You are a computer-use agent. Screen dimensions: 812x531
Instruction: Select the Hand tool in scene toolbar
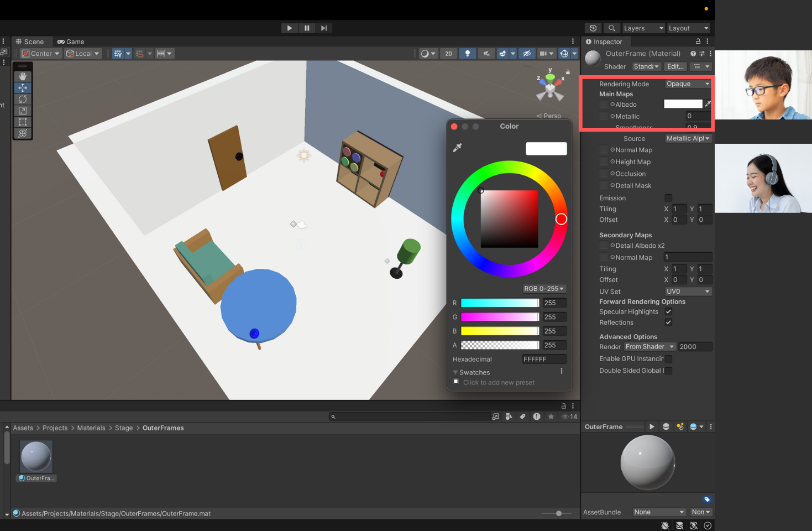click(23, 76)
